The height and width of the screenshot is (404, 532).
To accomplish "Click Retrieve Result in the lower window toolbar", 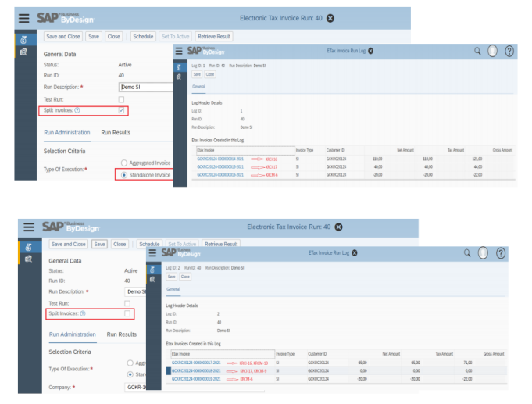I will (220, 244).
